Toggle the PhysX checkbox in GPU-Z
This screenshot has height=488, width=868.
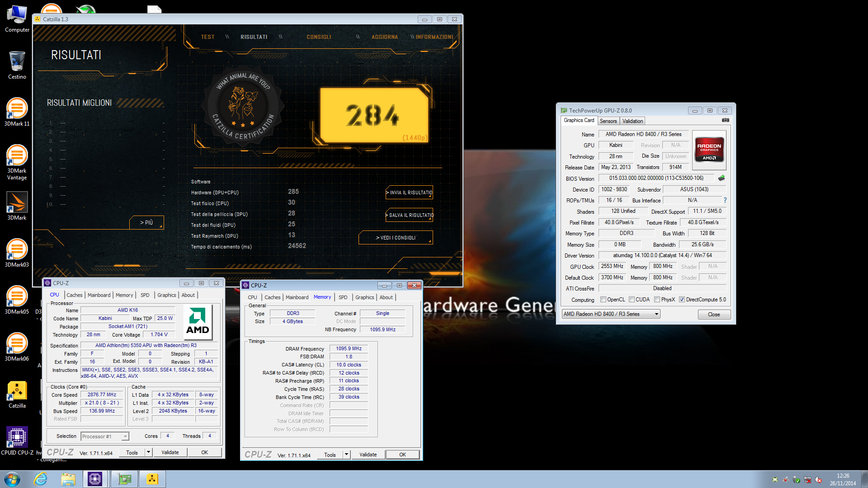point(657,300)
